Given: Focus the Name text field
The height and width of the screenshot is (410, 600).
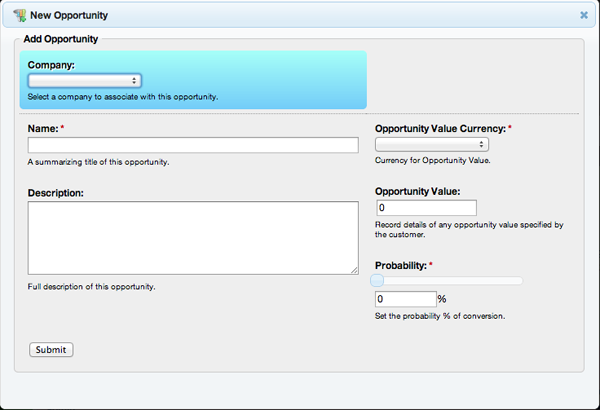Looking at the screenshot, I should (x=193, y=146).
